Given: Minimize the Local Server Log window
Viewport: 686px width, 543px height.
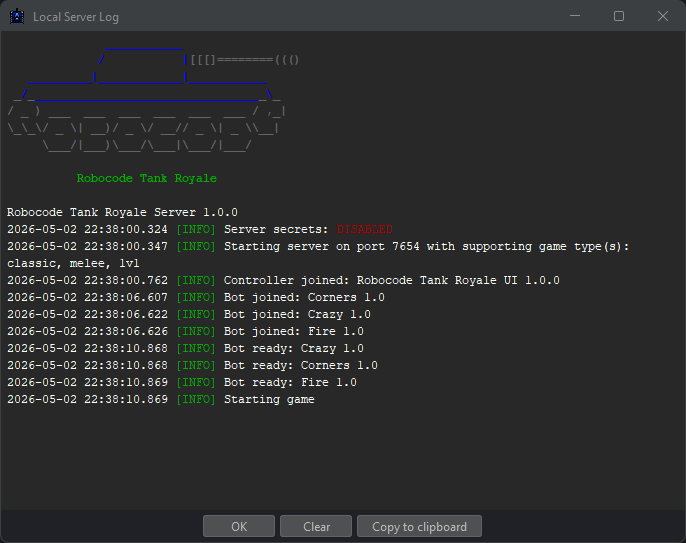Looking at the screenshot, I should 575,16.
